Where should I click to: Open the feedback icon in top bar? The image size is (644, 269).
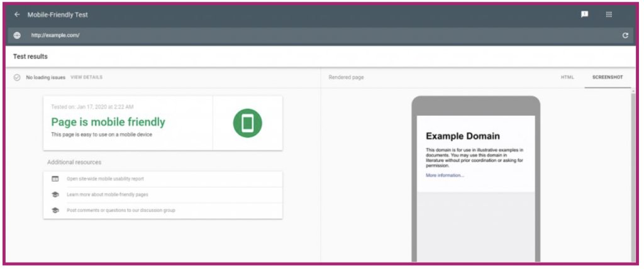click(x=584, y=14)
